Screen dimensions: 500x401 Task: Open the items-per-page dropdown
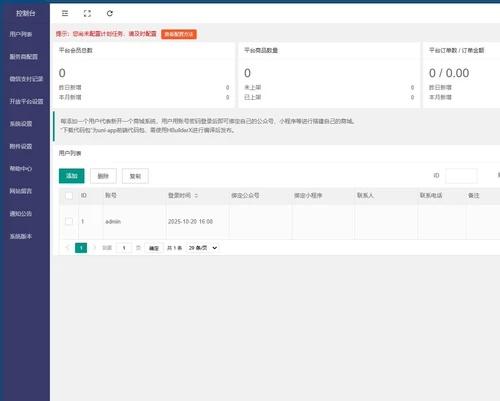pos(203,248)
